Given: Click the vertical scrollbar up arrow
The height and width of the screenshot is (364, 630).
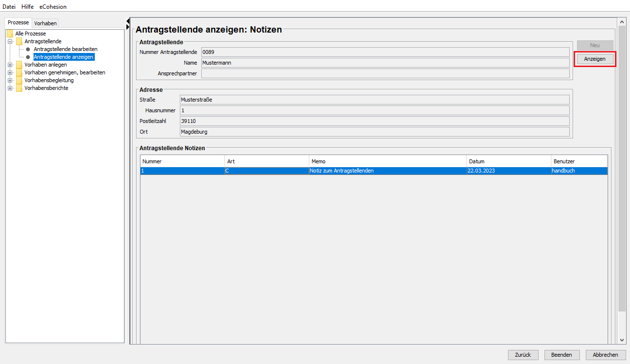Looking at the screenshot, I should click(622, 22).
